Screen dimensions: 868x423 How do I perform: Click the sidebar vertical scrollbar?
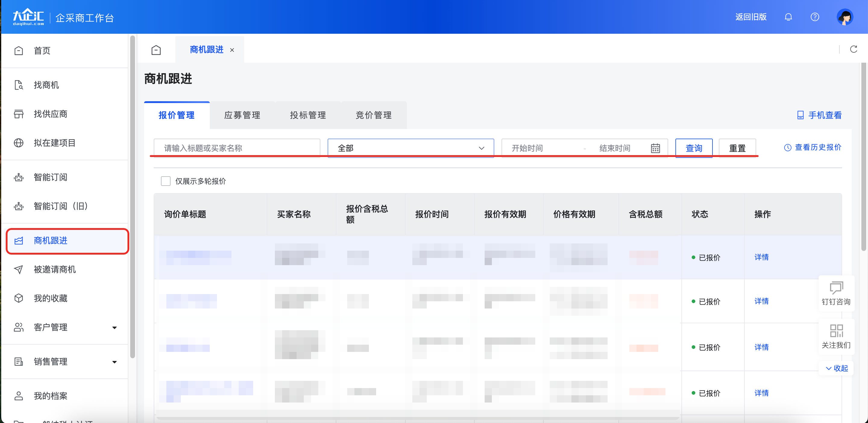(x=132, y=197)
